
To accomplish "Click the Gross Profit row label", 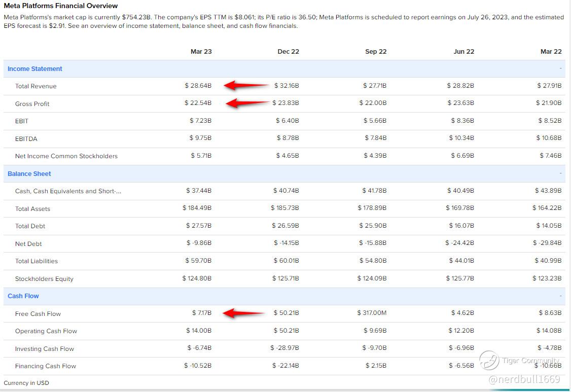I will click(32, 104).
